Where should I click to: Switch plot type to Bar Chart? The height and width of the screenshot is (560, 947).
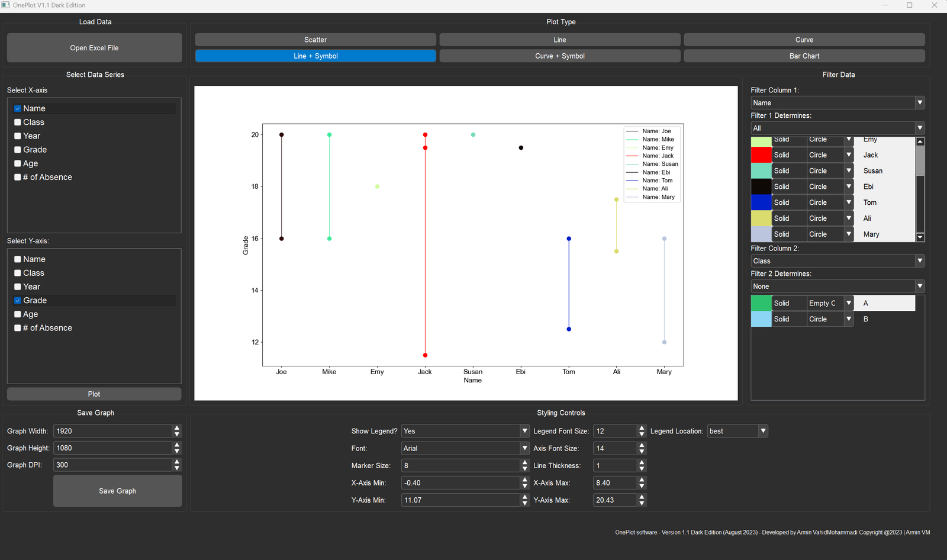tap(804, 56)
